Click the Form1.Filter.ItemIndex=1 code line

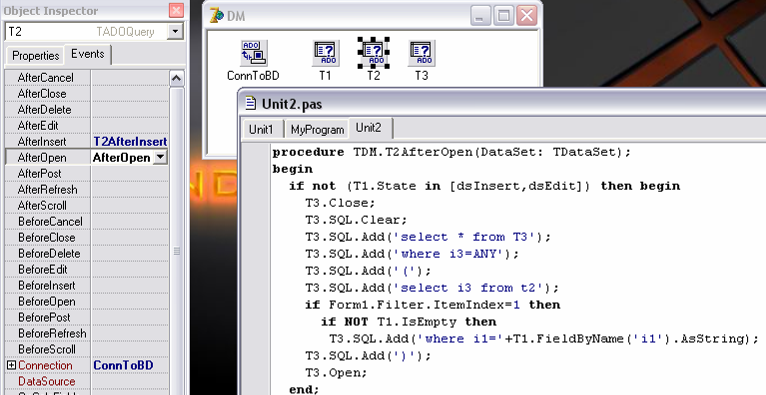pos(432,305)
